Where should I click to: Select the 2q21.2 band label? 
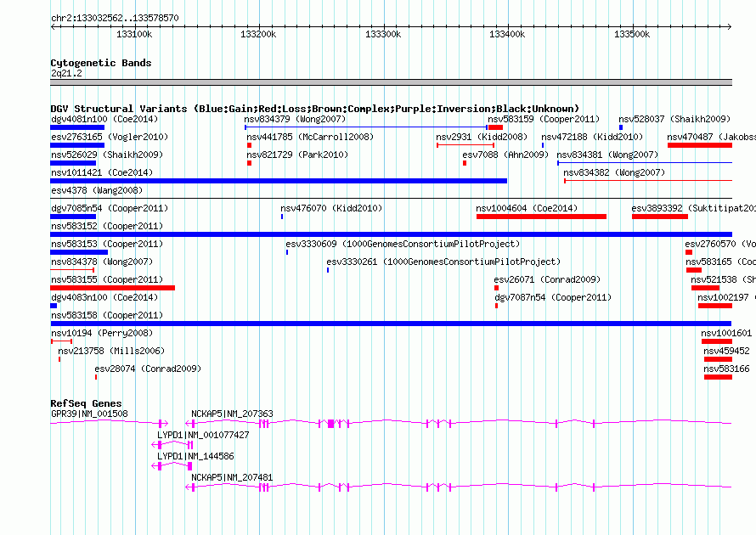pos(66,73)
